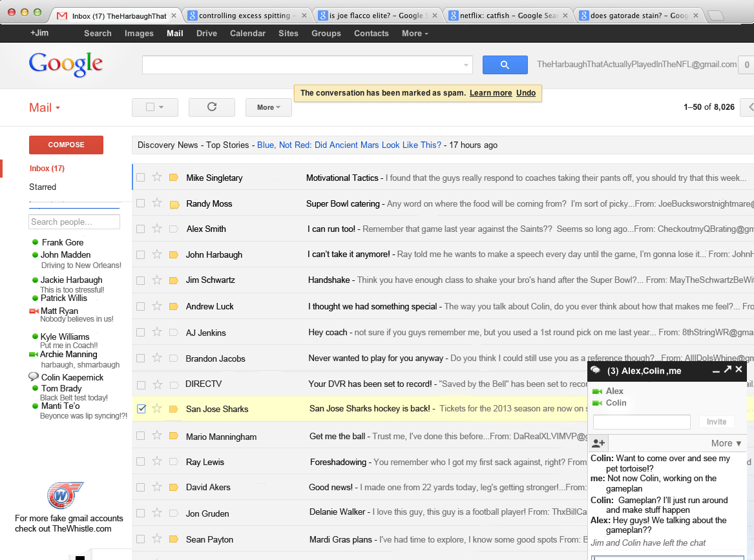Open Discovery News Mars story link

click(349, 145)
